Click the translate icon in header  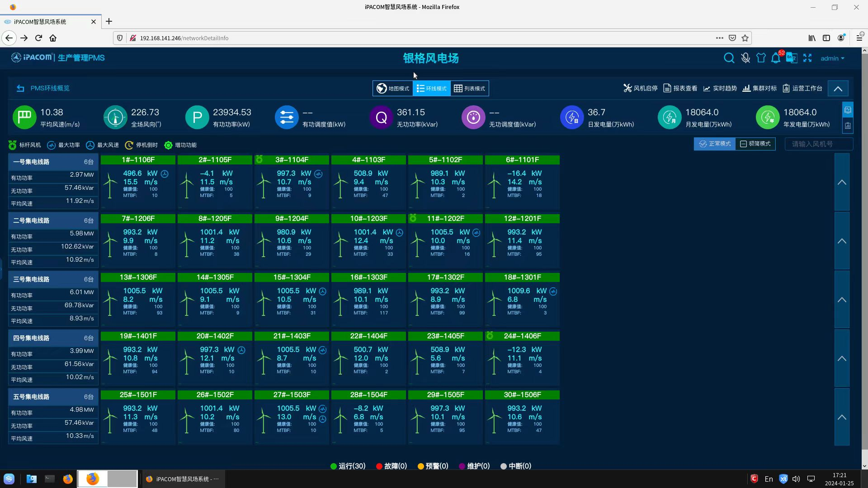tap(792, 58)
